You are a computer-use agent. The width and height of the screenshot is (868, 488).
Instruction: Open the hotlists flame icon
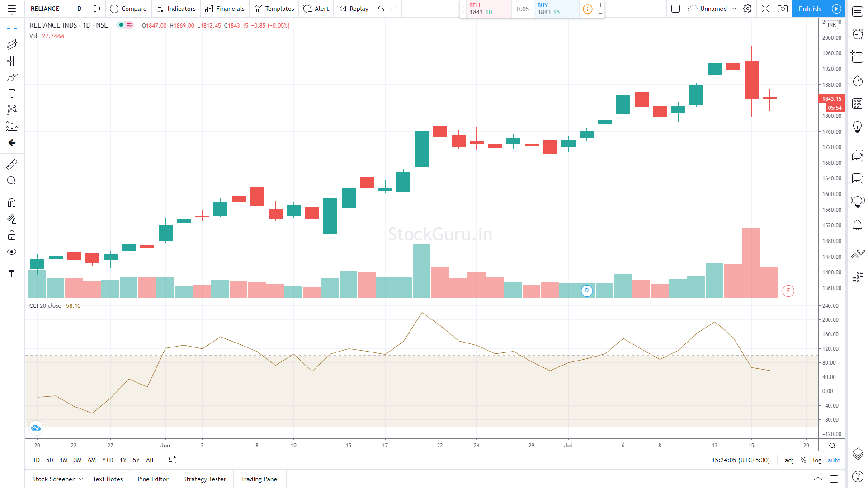[x=858, y=81]
